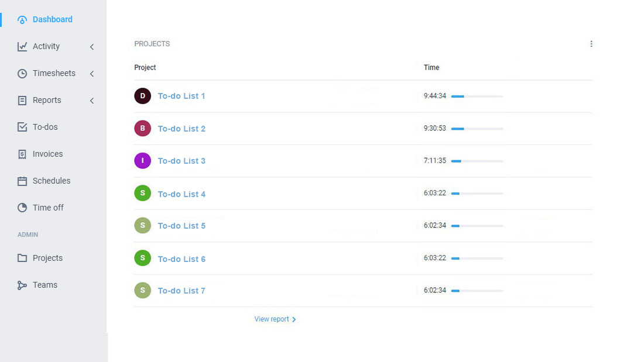This screenshot has width=644, height=362.
Task: Click the Timesheets clock icon
Action: coord(22,74)
